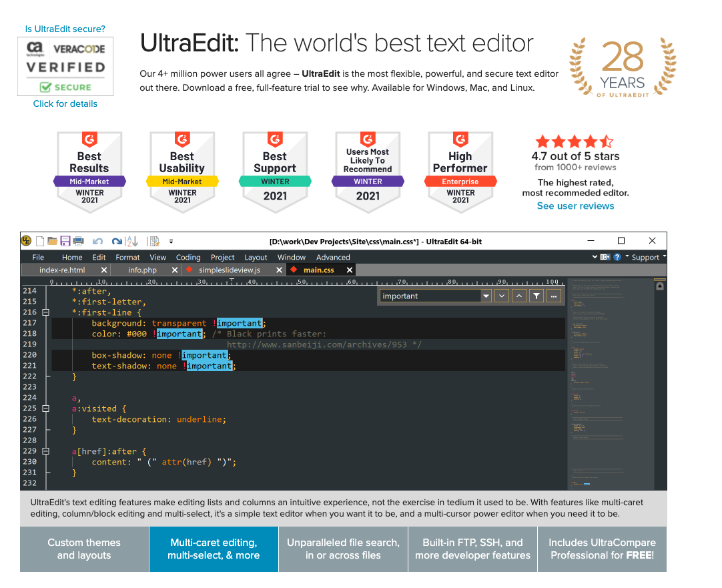This screenshot has width=722, height=588.
Task: Open the Coding menu
Action: (188, 257)
